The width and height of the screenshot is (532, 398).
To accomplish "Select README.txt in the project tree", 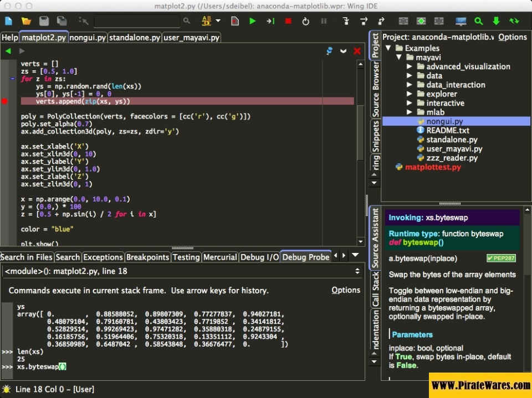I will coord(447,131).
